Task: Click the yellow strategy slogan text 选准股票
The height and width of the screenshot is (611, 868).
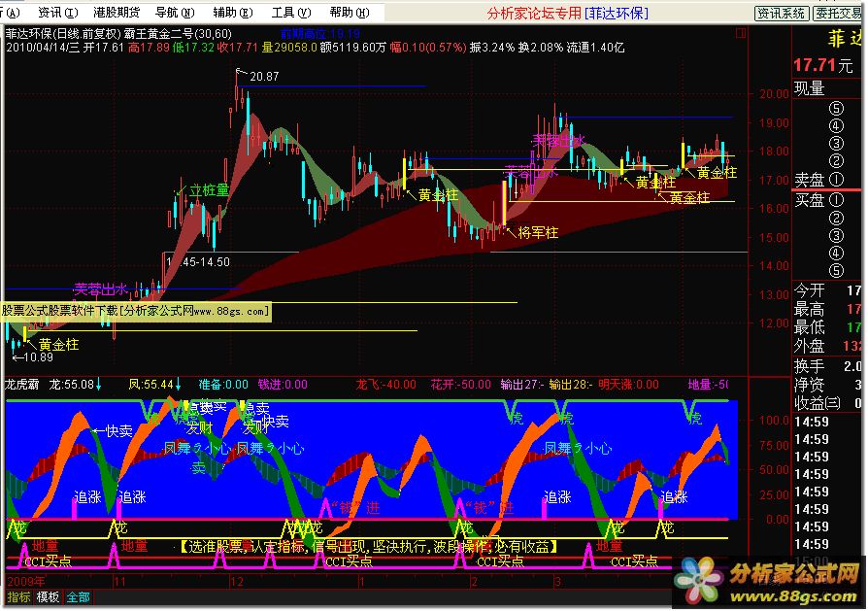Action: [368, 547]
